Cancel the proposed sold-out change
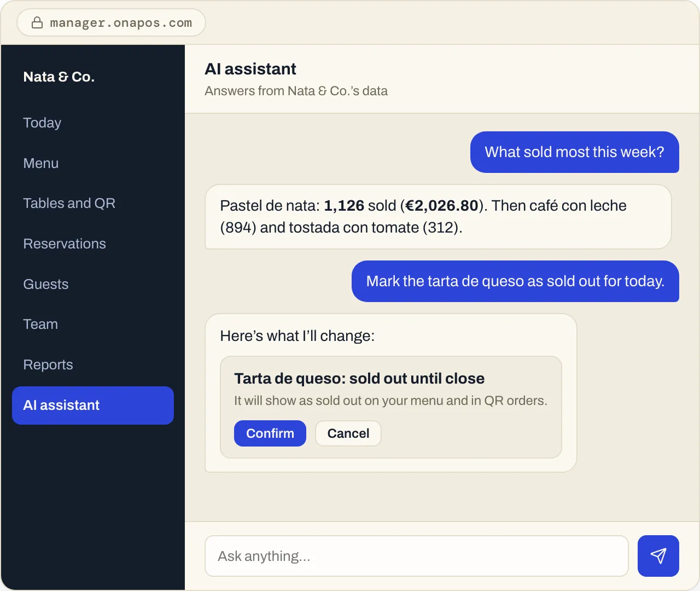 point(348,433)
